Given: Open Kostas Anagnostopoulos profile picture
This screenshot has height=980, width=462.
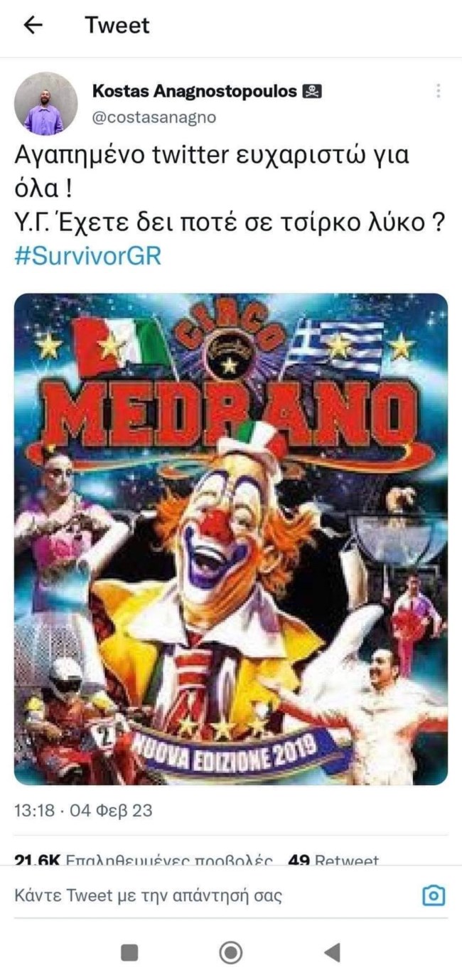Looking at the screenshot, I should [45, 103].
